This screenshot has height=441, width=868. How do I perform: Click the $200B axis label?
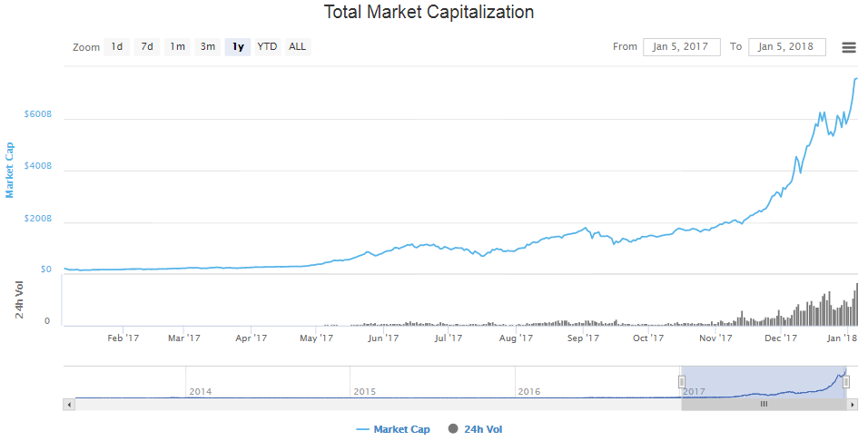point(37,219)
